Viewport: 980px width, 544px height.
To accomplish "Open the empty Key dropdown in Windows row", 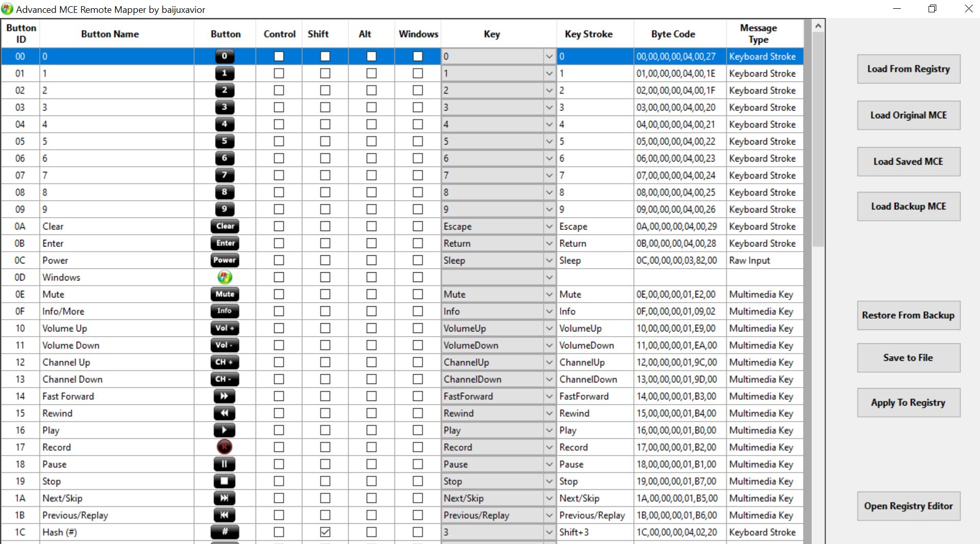I will click(x=549, y=277).
